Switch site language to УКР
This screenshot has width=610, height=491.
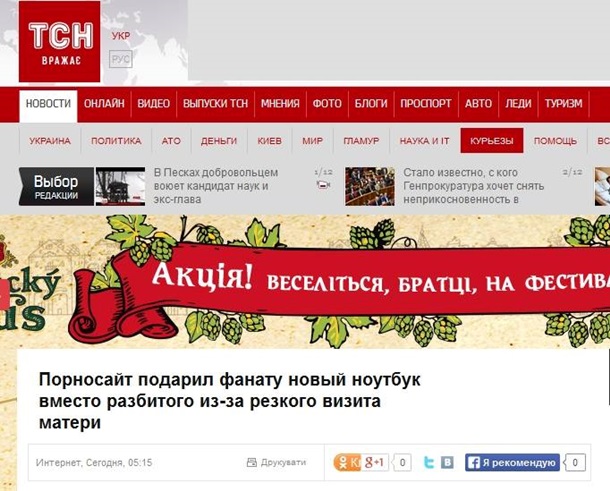click(121, 36)
